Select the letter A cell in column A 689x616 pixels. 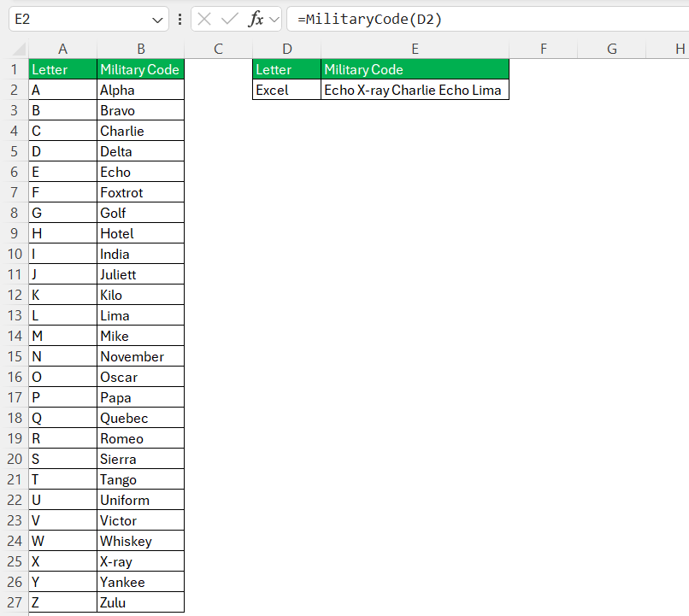point(63,90)
